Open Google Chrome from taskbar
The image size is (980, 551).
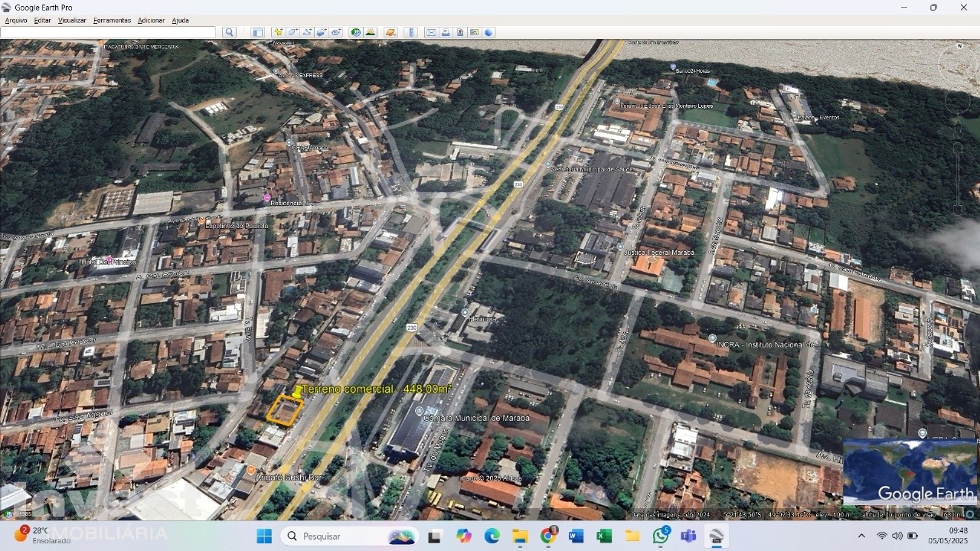[548, 536]
